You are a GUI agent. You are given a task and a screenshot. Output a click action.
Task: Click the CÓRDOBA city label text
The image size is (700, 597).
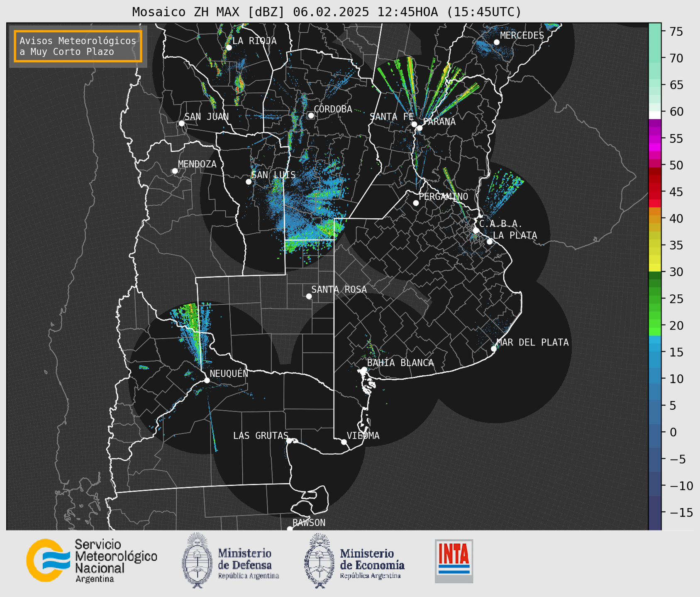(x=333, y=109)
